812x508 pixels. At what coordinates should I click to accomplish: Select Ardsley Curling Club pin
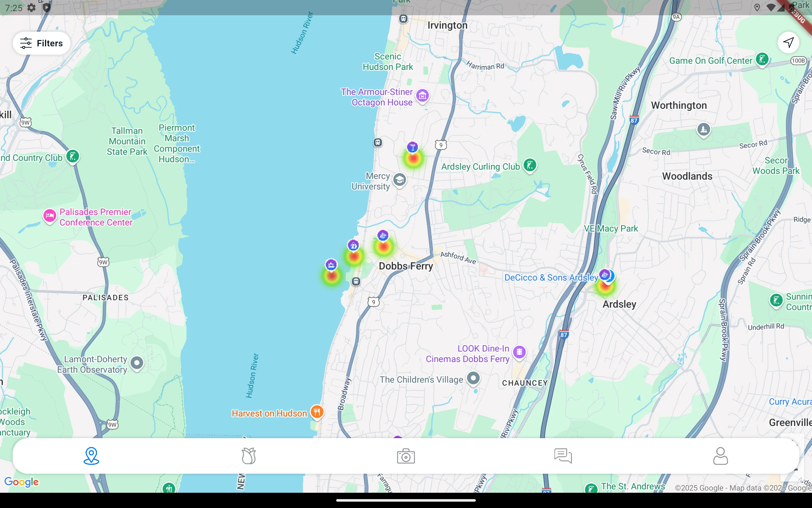(530, 166)
